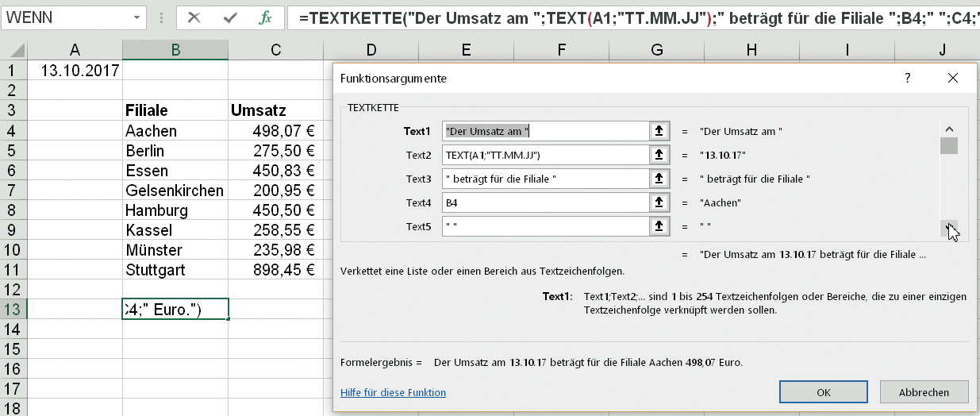Click into the Text4 input field
This screenshot has width=980, height=416.
click(x=545, y=202)
